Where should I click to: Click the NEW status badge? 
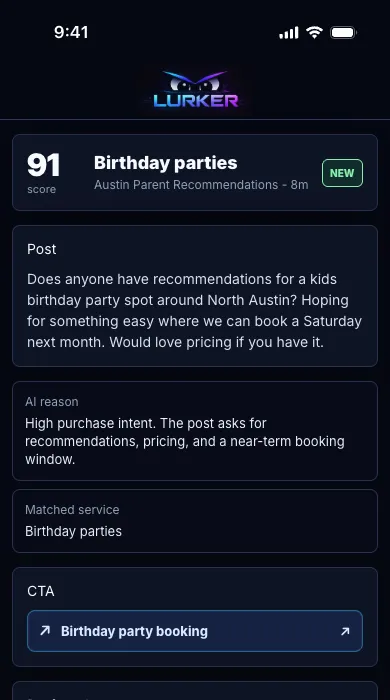pos(342,173)
